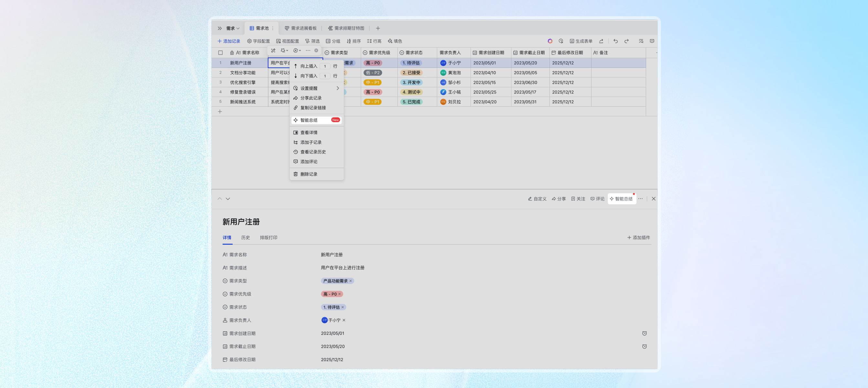Click the 高 - P0 priority swatch in row 4
The height and width of the screenshot is (388, 868).
373,92
